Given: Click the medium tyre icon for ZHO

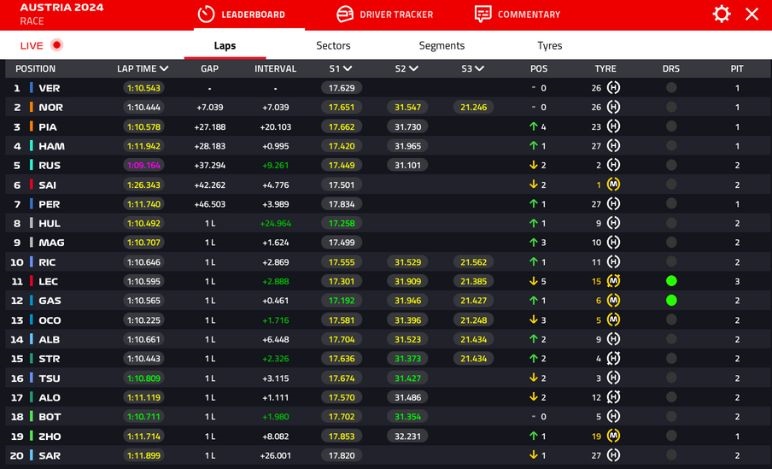Looking at the screenshot, I should pos(614,436).
